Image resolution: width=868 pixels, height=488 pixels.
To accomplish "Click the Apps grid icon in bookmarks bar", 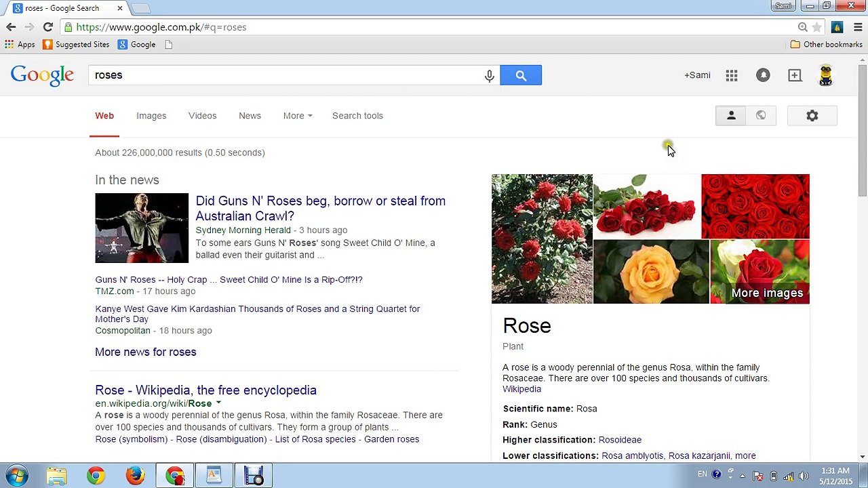I will pyautogui.click(x=20, y=44).
